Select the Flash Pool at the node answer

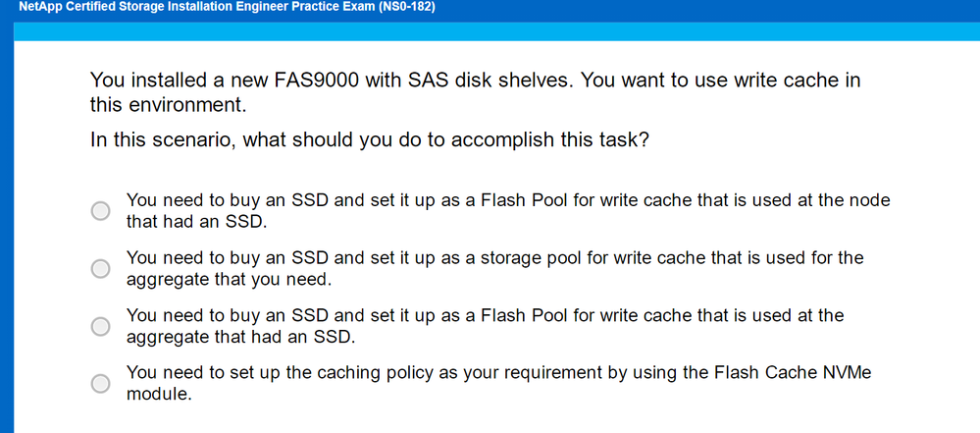100,211
